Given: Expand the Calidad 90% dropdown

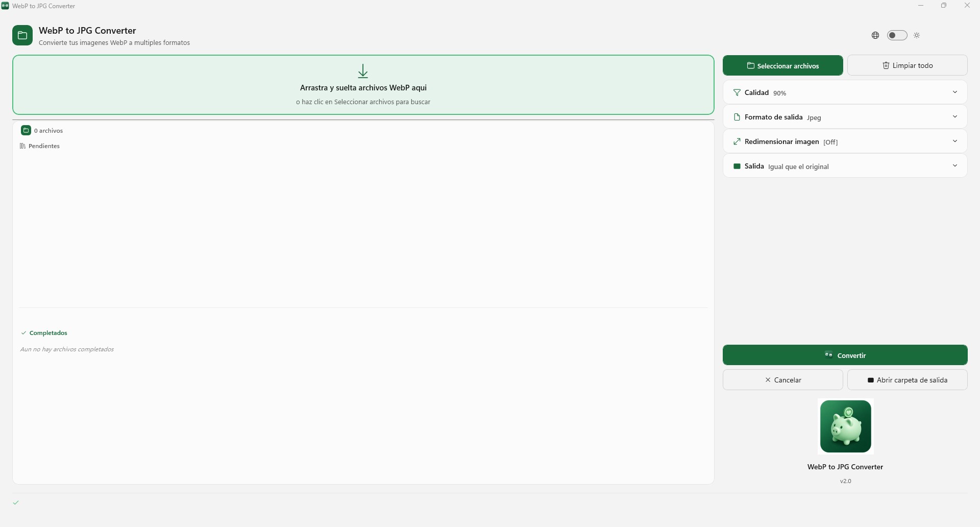Looking at the screenshot, I should (x=845, y=92).
